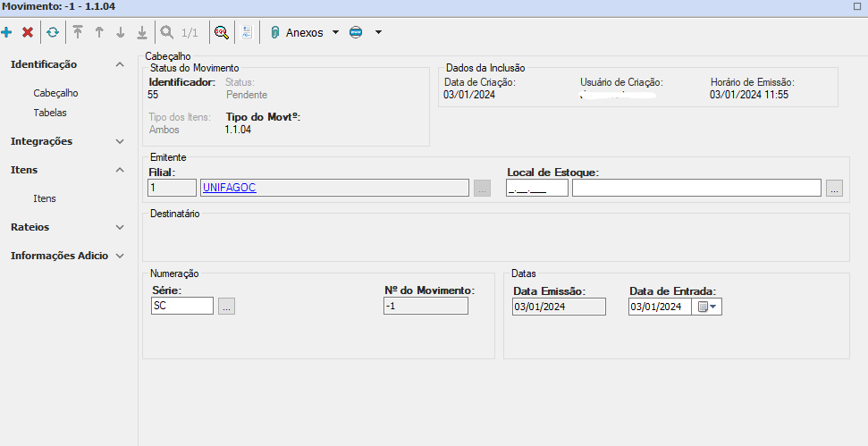868x446 pixels.
Task: Select Itens sub-item in sidebar
Action: click(45, 198)
